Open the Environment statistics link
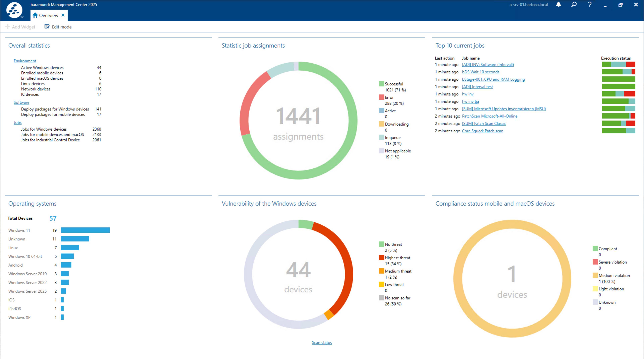The height and width of the screenshot is (359, 644). pyautogui.click(x=25, y=61)
